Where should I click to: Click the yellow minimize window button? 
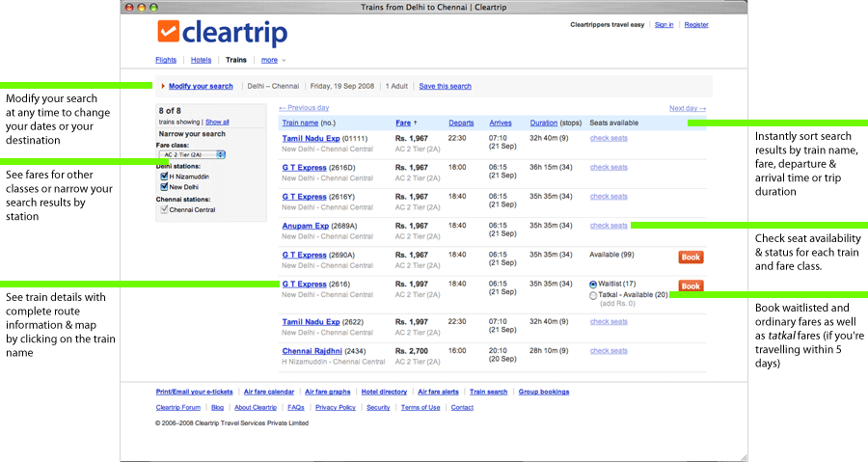click(x=141, y=7)
